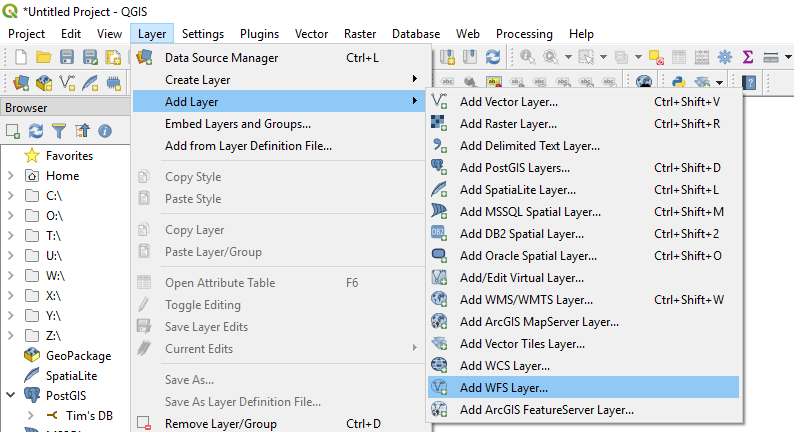The image size is (794, 432).
Task: Click New GeoPackage Layer toolbar icon
Action: point(44,82)
